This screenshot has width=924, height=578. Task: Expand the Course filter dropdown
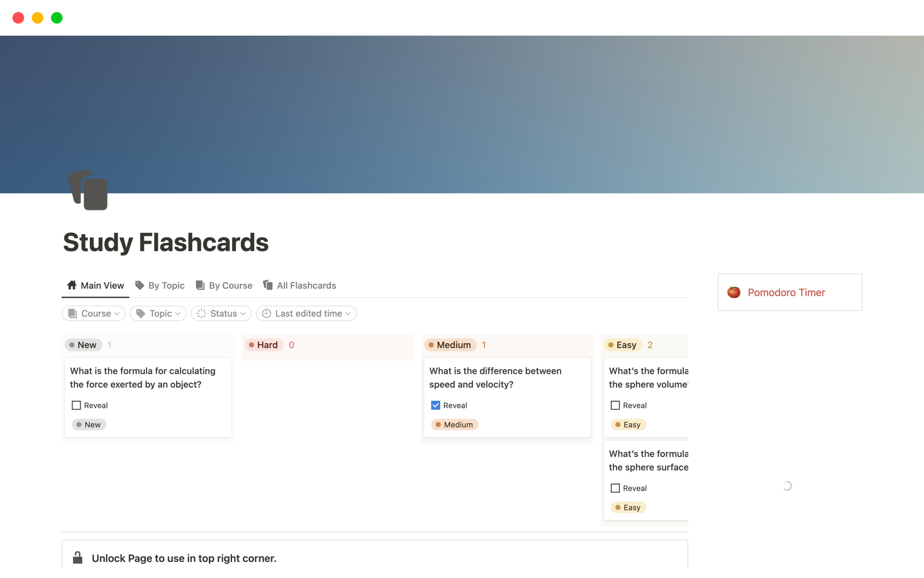point(94,313)
